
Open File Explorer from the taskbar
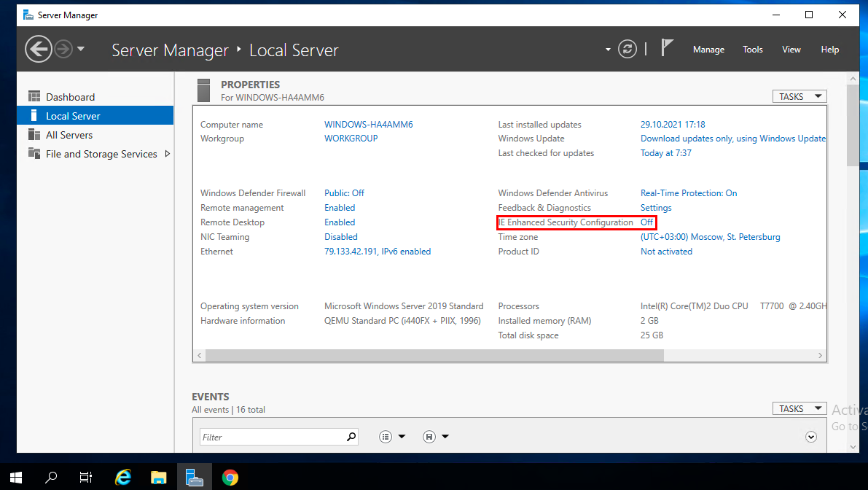click(159, 478)
